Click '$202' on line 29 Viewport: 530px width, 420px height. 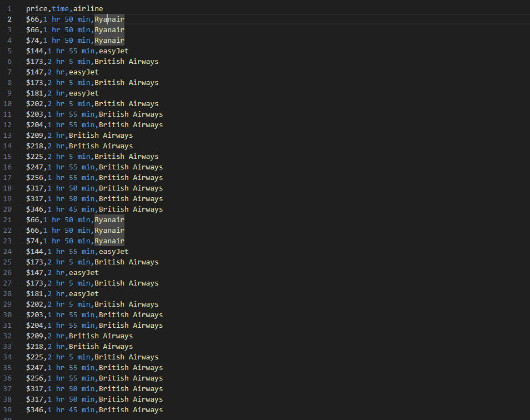coord(34,304)
